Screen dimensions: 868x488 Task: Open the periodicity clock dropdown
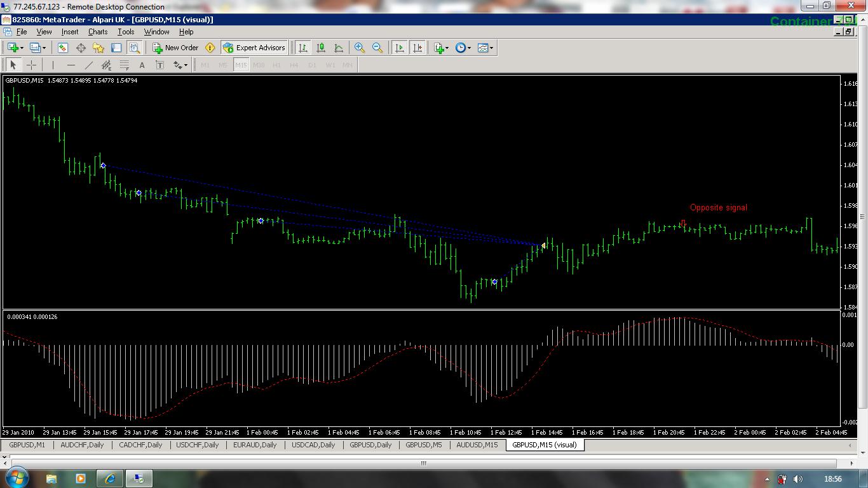tap(464, 48)
